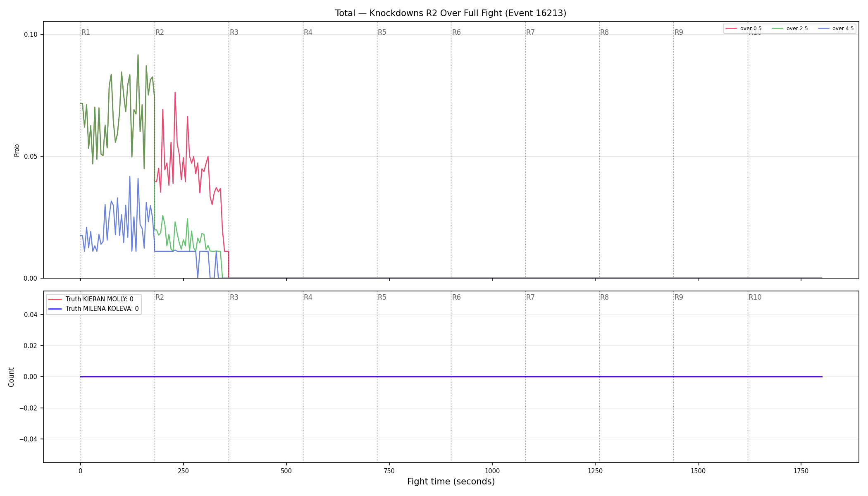Click the R7 round label in the Count chart
Viewport: 868px width, 496px height.
pos(530,297)
